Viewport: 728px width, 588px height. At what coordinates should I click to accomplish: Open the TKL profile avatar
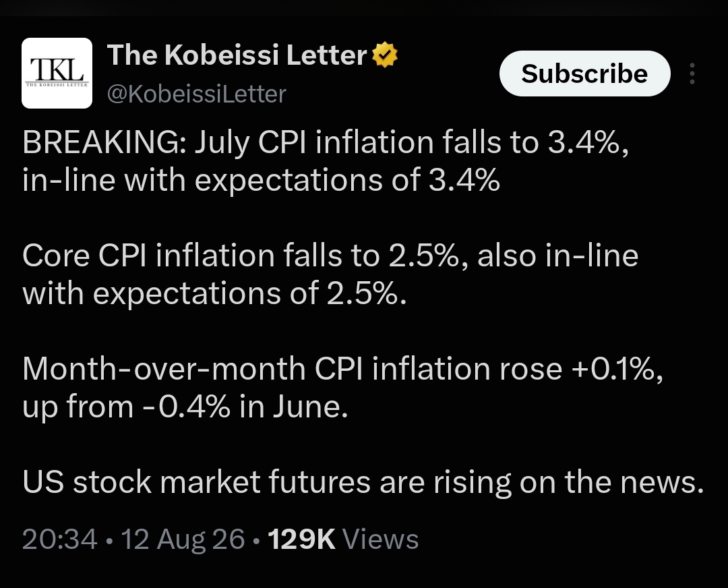pyautogui.click(x=57, y=73)
